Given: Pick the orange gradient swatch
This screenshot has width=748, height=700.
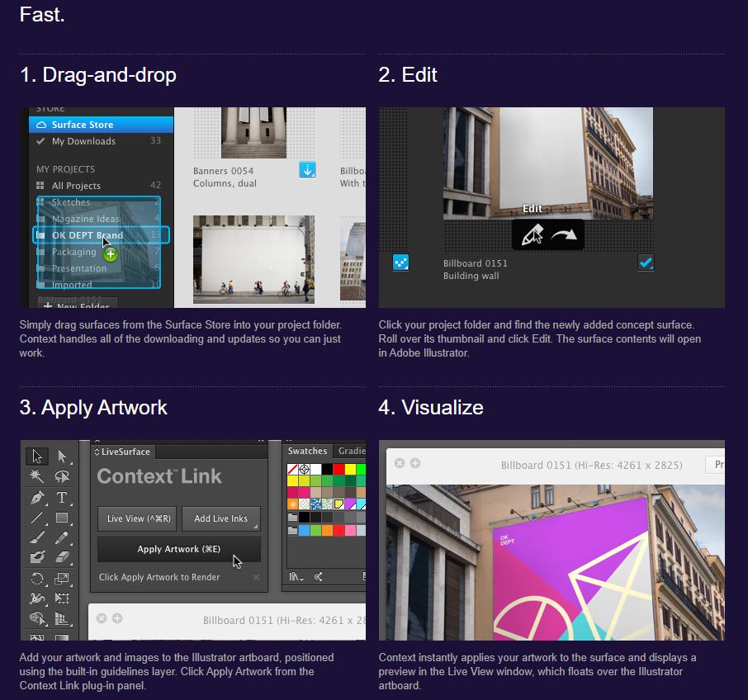Looking at the screenshot, I should click(292, 504).
